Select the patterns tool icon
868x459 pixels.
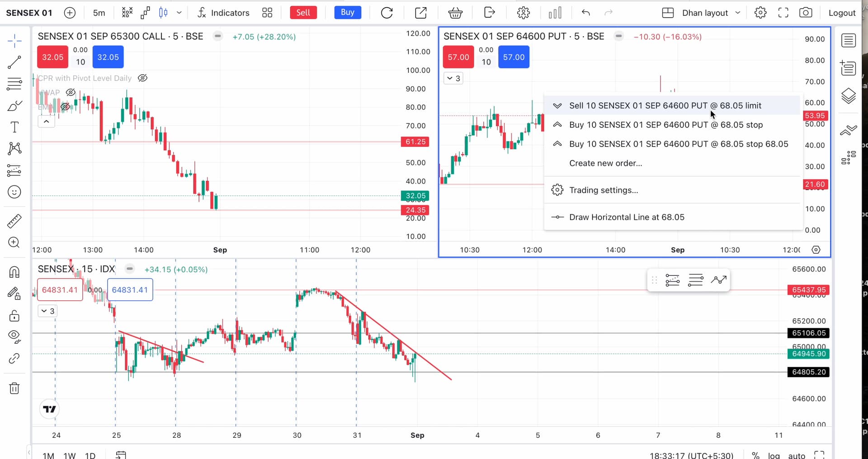pyautogui.click(x=14, y=148)
